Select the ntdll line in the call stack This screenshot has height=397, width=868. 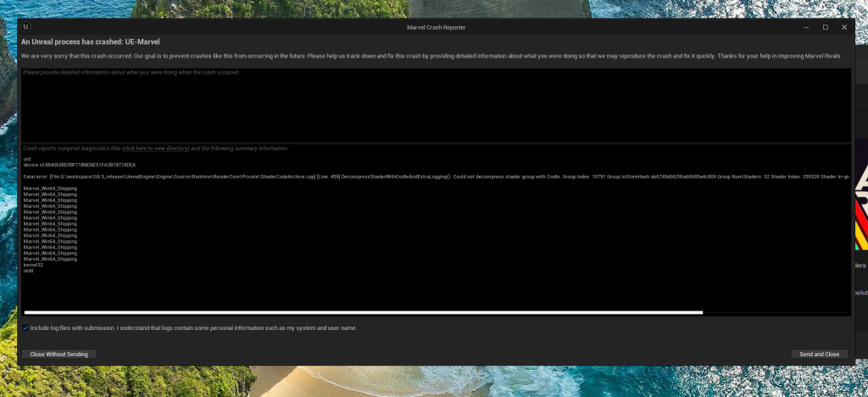[28, 271]
